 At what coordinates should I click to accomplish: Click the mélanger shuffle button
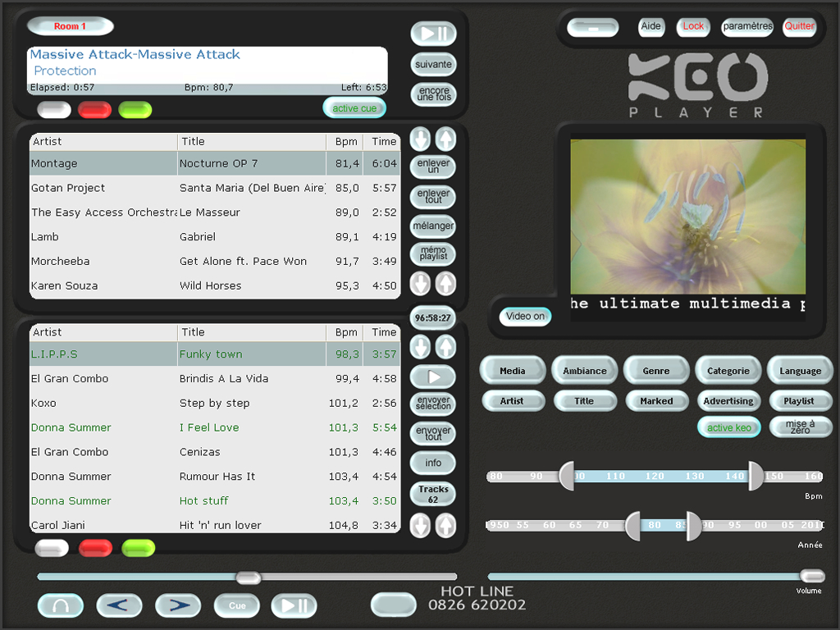pyautogui.click(x=433, y=226)
